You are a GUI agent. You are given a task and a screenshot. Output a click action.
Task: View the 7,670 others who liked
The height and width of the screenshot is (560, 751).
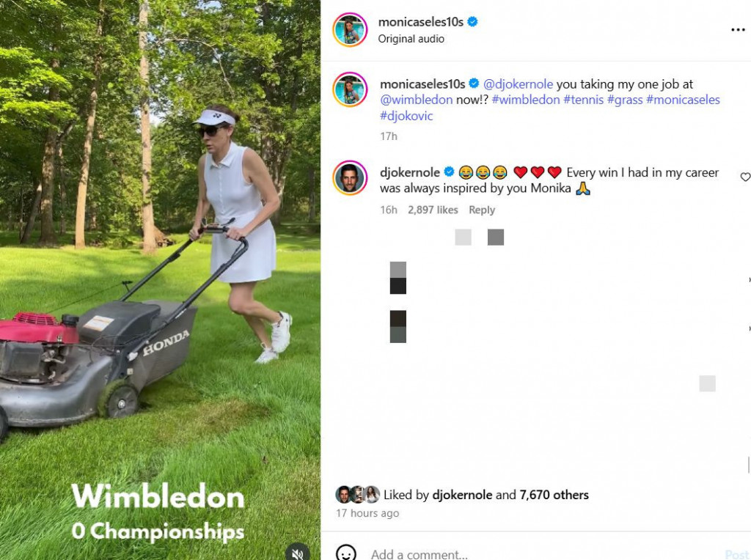[x=554, y=495]
